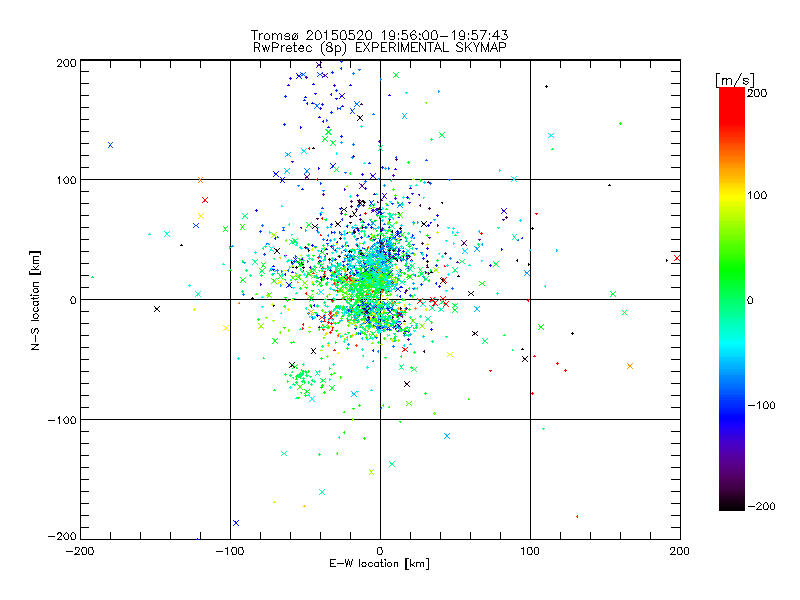Click the red X marker at the right plot edge
This screenshot has width=800, height=600.
[x=677, y=258]
